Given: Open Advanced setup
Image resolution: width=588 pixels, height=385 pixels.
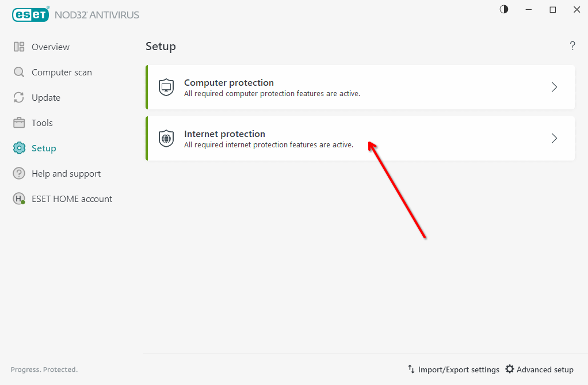Looking at the screenshot, I should pyautogui.click(x=539, y=369).
